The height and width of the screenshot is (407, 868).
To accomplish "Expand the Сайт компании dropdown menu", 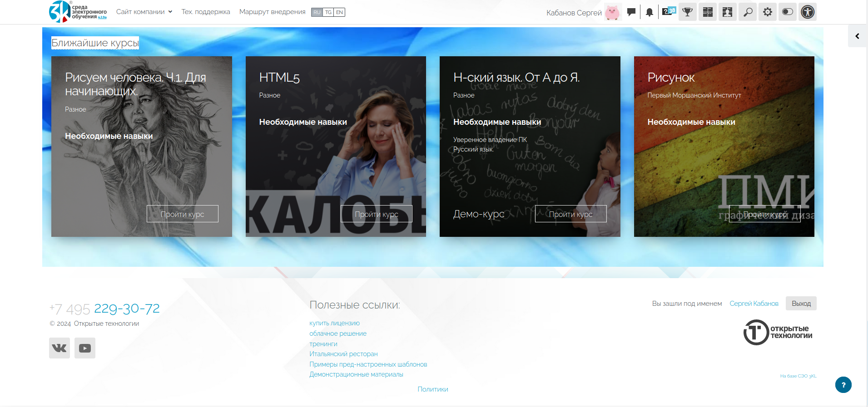I will pos(144,12).
